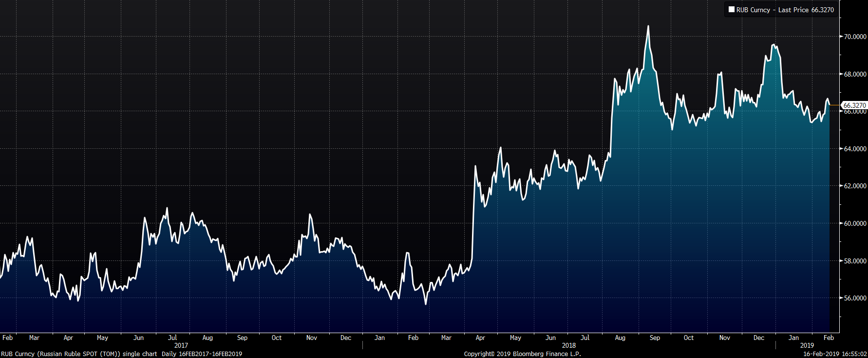This screenshot has width=868, height=358.
Task: Click the 66.3270 last price axis tag
Action: coord(854,105)
